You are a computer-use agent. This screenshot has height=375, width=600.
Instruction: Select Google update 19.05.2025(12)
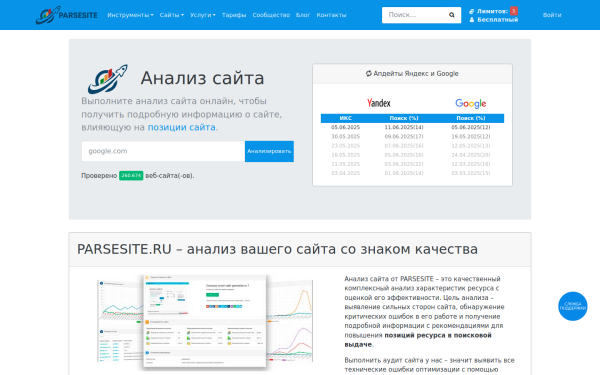tap(471, 137)
